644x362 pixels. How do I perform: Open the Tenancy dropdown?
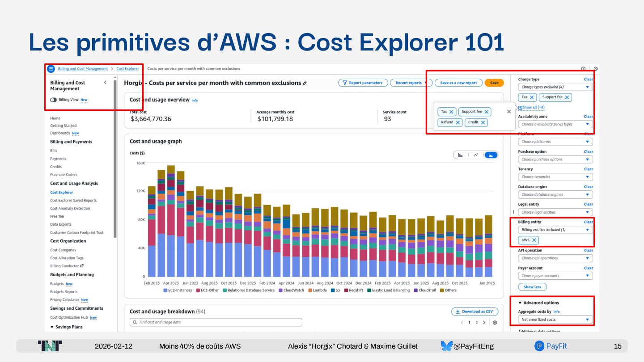point(555,177)
